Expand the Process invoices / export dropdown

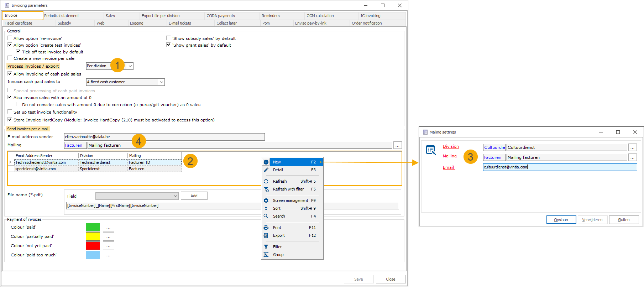point(130,66)
